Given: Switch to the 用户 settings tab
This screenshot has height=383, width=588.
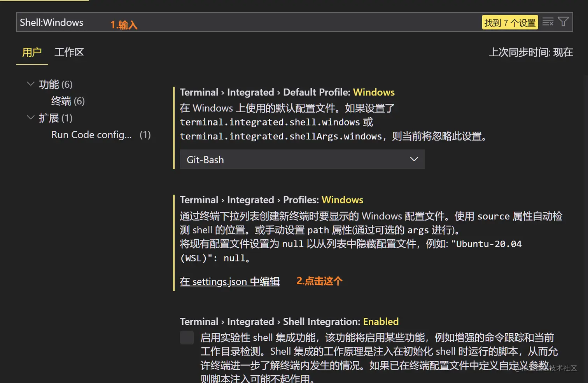Looking at the screenshot, I should click(x=32, y=52).
